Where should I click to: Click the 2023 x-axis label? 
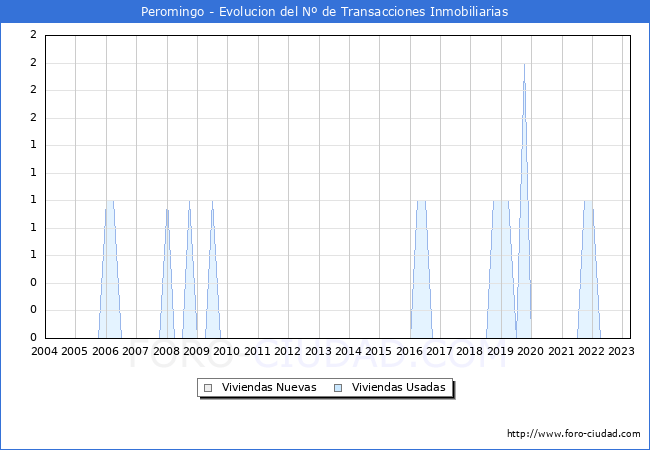pyautogui.click(x=621, y=351)
